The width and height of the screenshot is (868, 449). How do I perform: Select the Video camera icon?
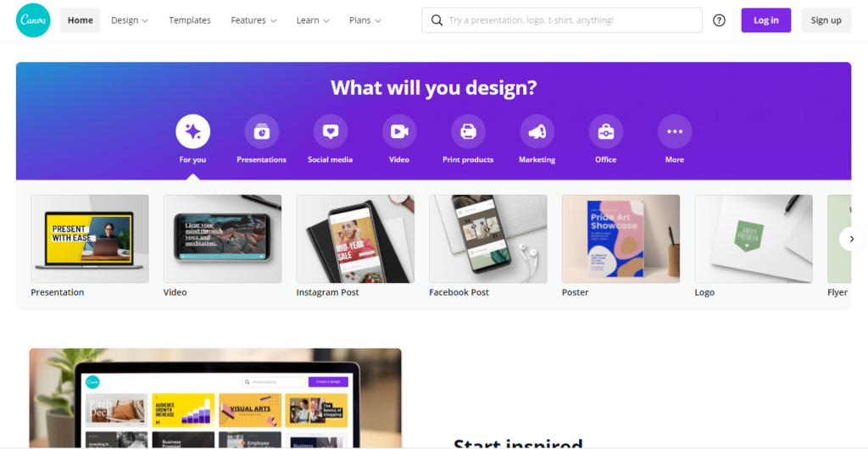[399, 131]
